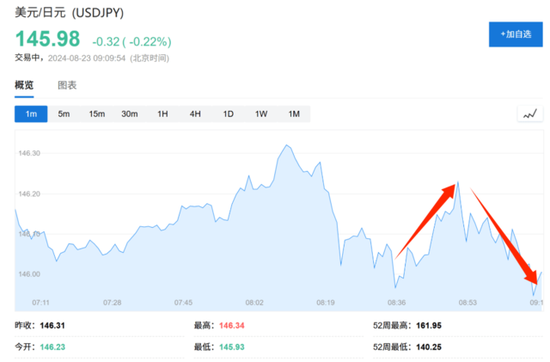The image size is (550, 362).
Task: Click the 昨收 value 146.31
Action: (52, 326)
